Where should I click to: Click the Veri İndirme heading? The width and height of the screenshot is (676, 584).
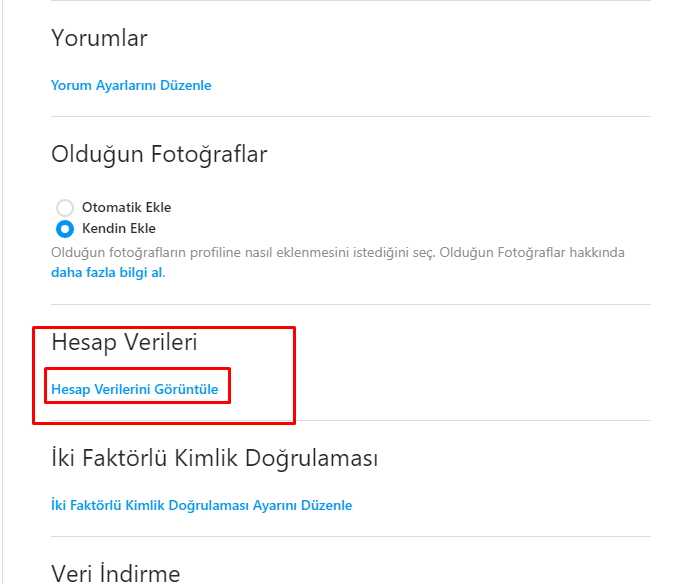pos(115,573)
